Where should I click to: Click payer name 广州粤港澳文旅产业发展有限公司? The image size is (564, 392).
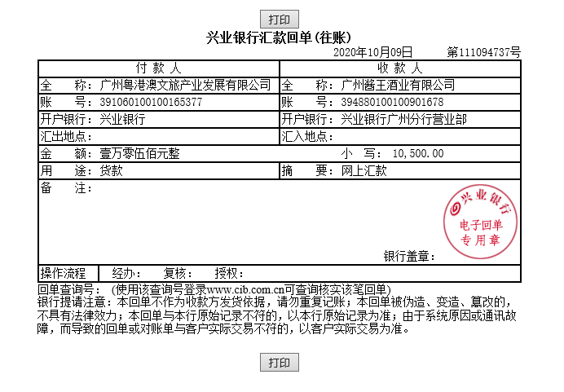point(185,85)
